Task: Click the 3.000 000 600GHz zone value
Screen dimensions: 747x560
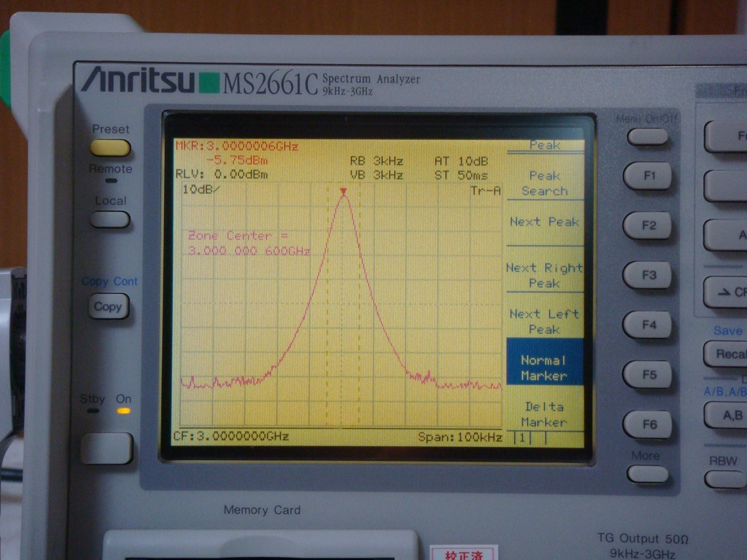Action: click(249, 251)
